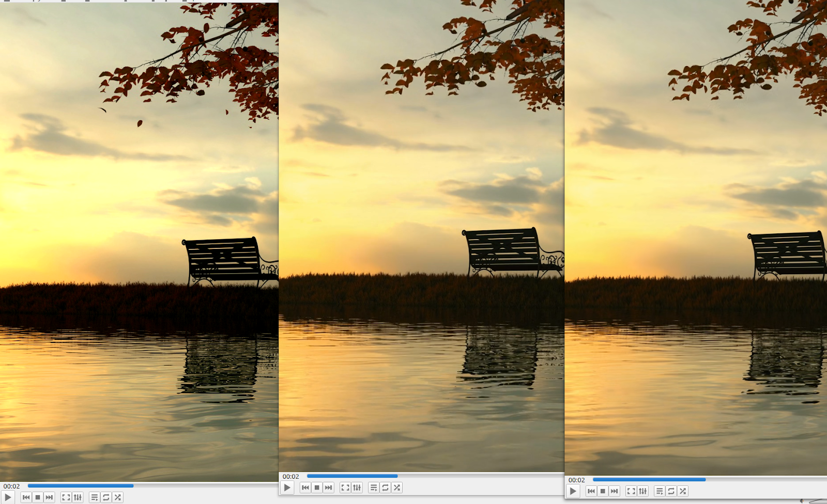Screen dimensions: 827x504
Task: Toggle fullscreen in the left VLC window
Action: [66, 497]
